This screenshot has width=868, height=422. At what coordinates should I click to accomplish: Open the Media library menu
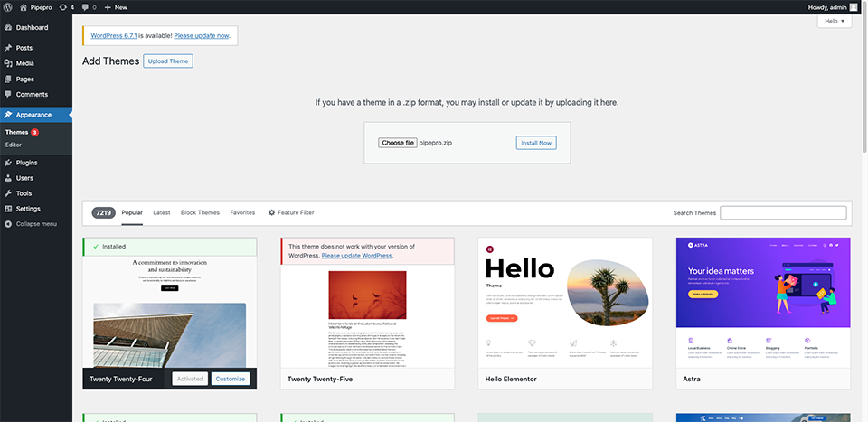pos(25,63)
